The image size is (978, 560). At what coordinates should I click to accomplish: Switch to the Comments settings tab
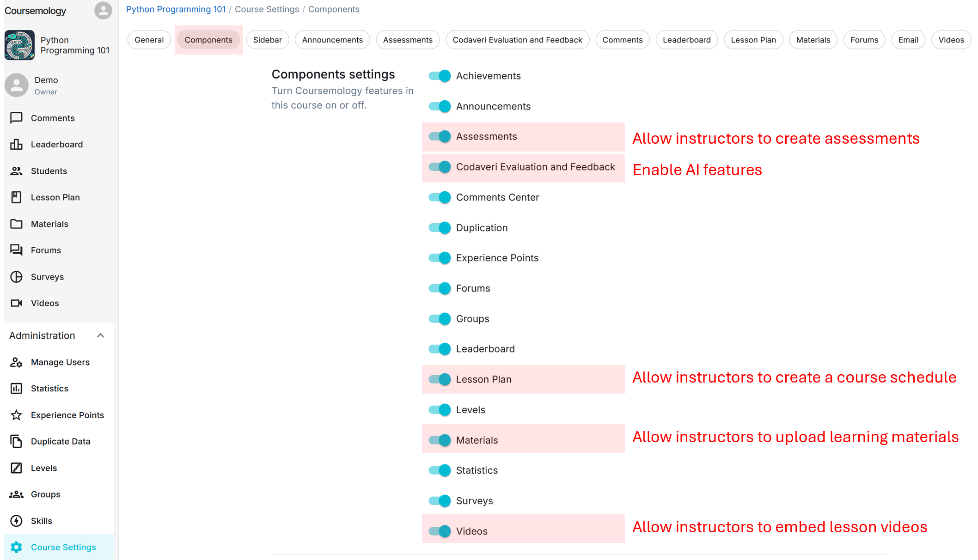(x=623, y=40)
